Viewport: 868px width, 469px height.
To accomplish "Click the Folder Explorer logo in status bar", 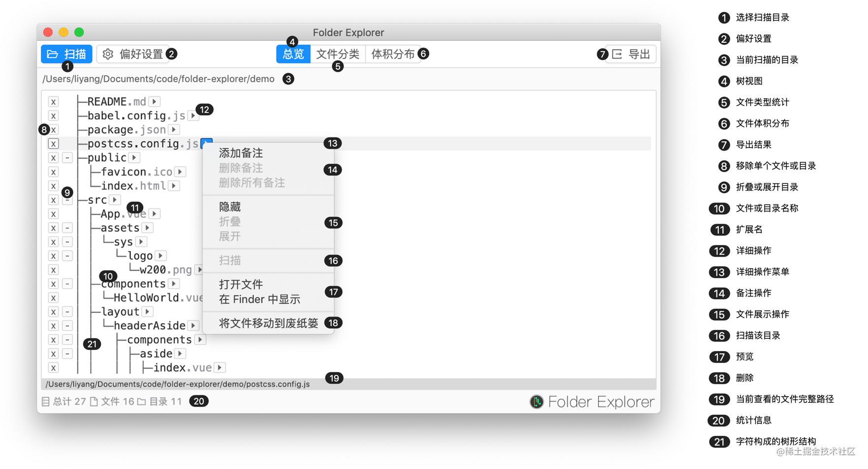I will [x=537, y=402].
